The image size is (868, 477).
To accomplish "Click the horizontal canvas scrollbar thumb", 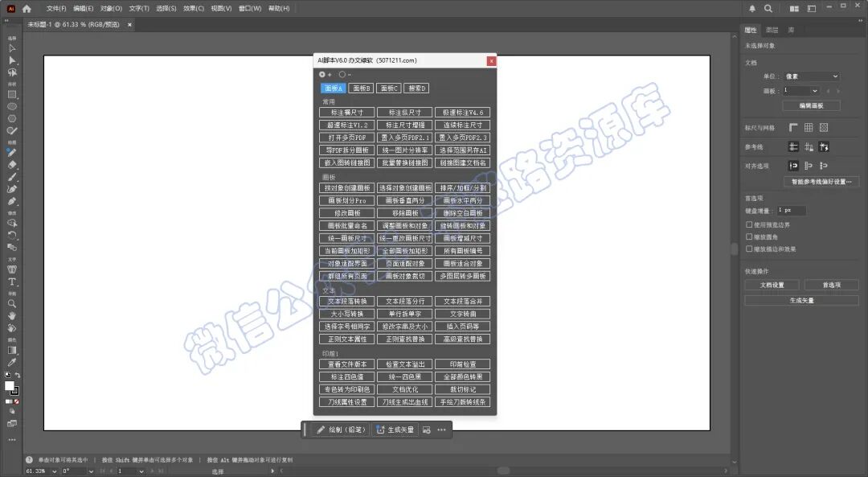I will (503, 471).
